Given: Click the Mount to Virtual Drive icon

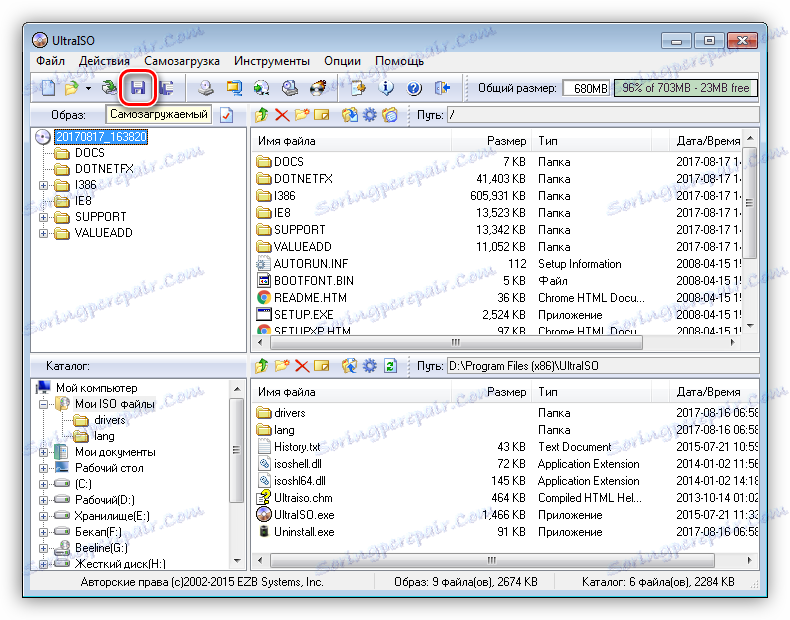Looking at the screenshot, I should click(x=290, y=88).
